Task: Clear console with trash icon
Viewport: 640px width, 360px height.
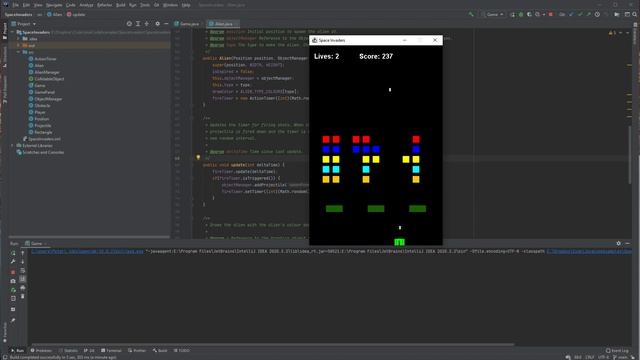Action: 22,296
